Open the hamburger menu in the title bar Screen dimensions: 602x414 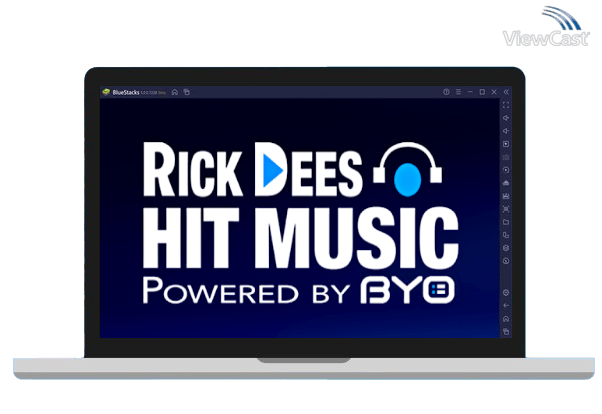tap(458, 92)
